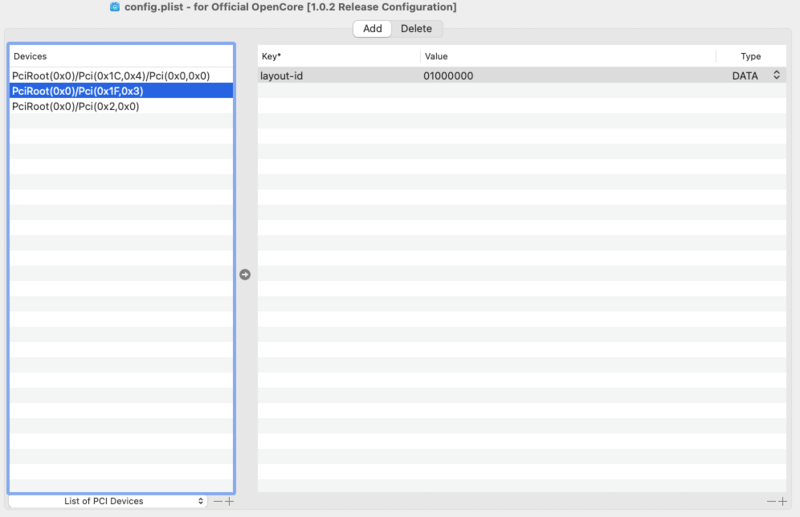800x517 pixels.
Task: Open the List of PCI Devices dropdown
Action: pyautogui.click(x=108, y=501)
